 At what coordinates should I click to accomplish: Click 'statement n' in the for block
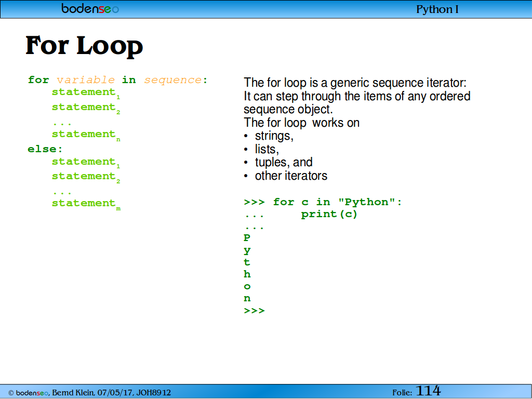pos(86,135)
